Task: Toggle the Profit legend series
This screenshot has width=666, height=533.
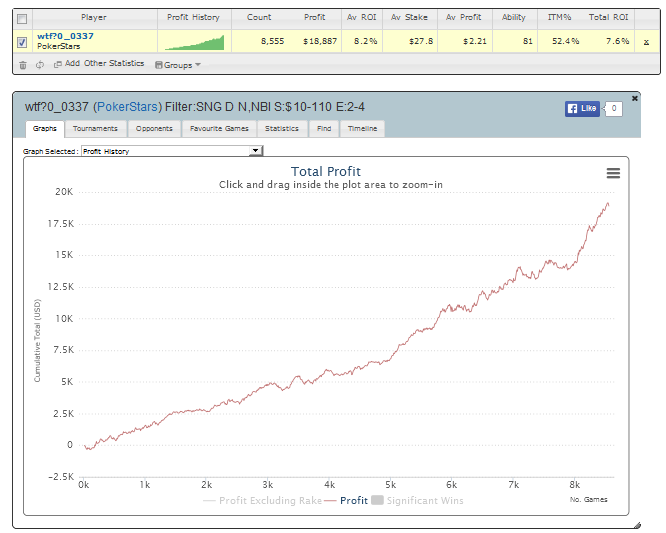Action: [x=346, y=501]
